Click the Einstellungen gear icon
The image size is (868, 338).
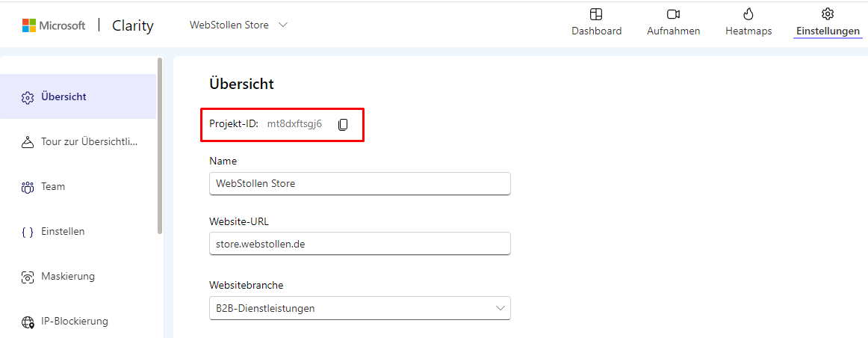828,14
